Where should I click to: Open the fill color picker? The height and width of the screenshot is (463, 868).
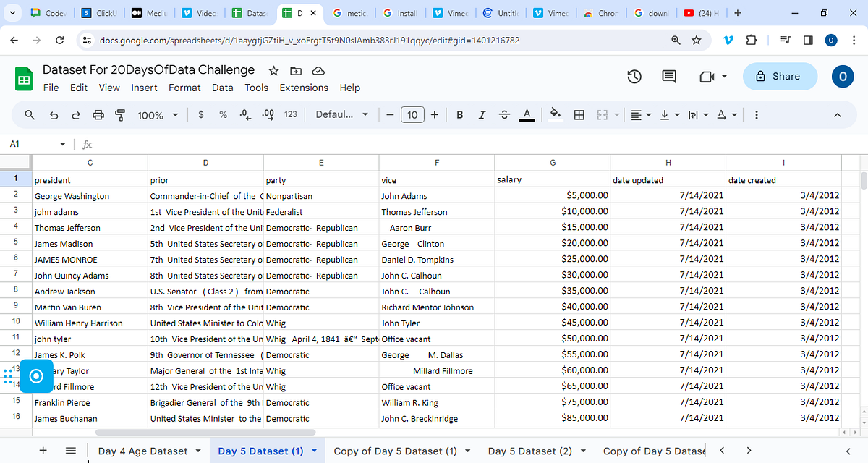(556, 114)
